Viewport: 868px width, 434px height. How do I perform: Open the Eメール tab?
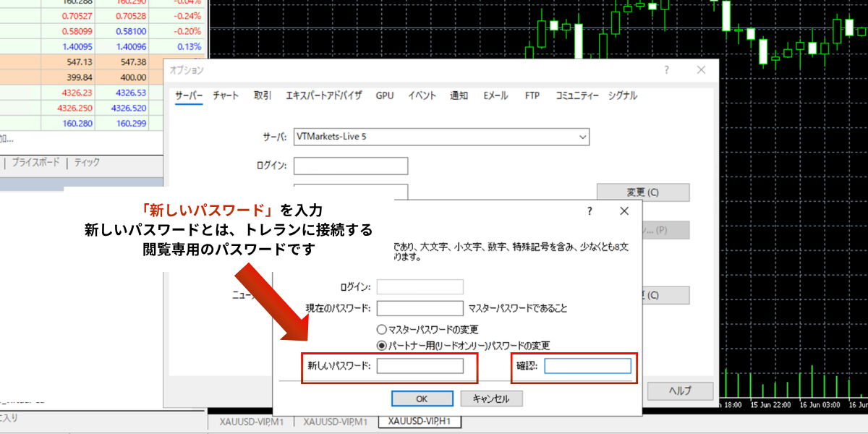[495, 95]
